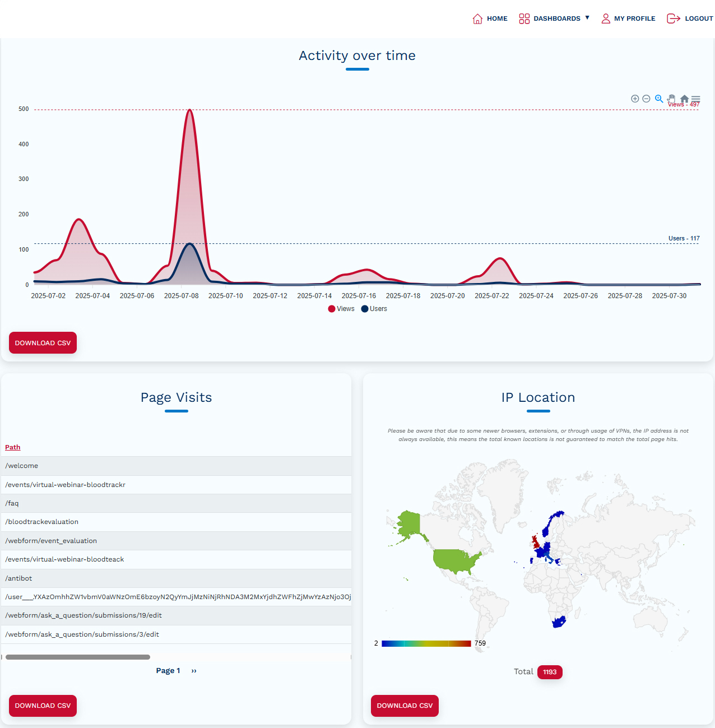This screenshot has height=728, width=715.
Task: Activate the hand panning tool
Action: [x=671, y=99]
